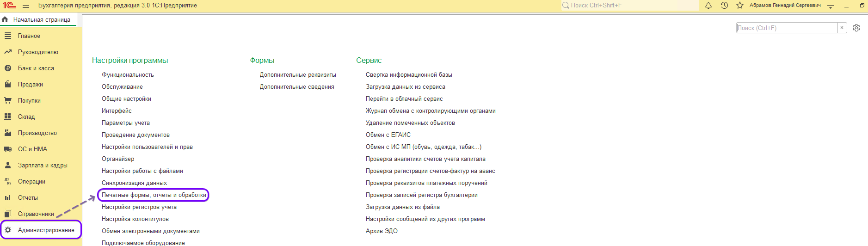The height and width of the screenshot is (246, 868).
Task: Open Настройки работы с файлами link
Action: pos(142,171)
